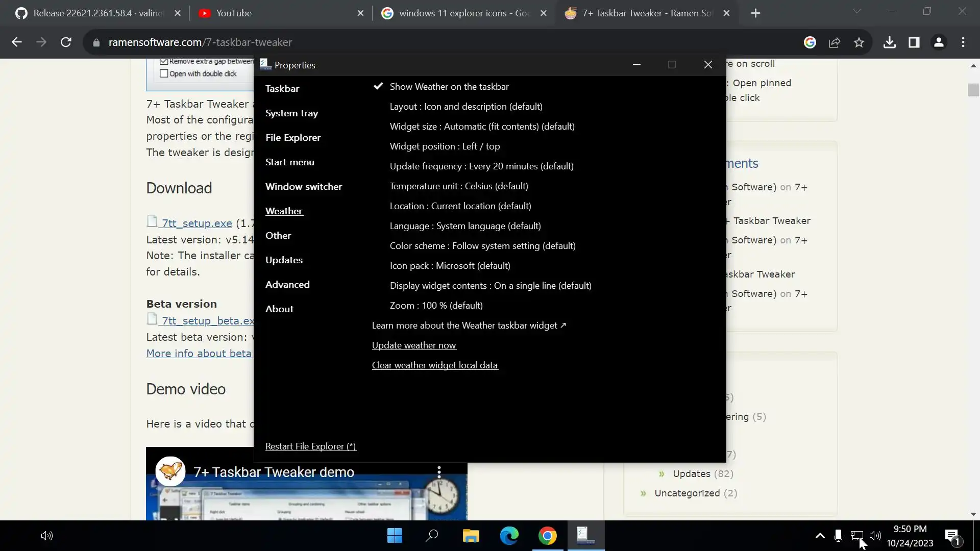Open the browser side panel icon
This screenshot has height=551, width=980.
pyautogui.click(x=914, y=42)
